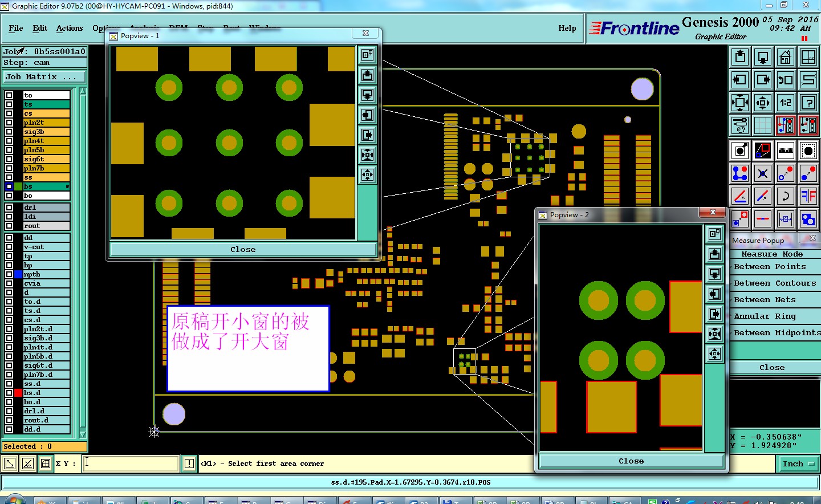The height and width of the screenshot is (504, 821).
Task: Toggle the 'ts' layer checkbox
Action: click(x=9, y=104)
